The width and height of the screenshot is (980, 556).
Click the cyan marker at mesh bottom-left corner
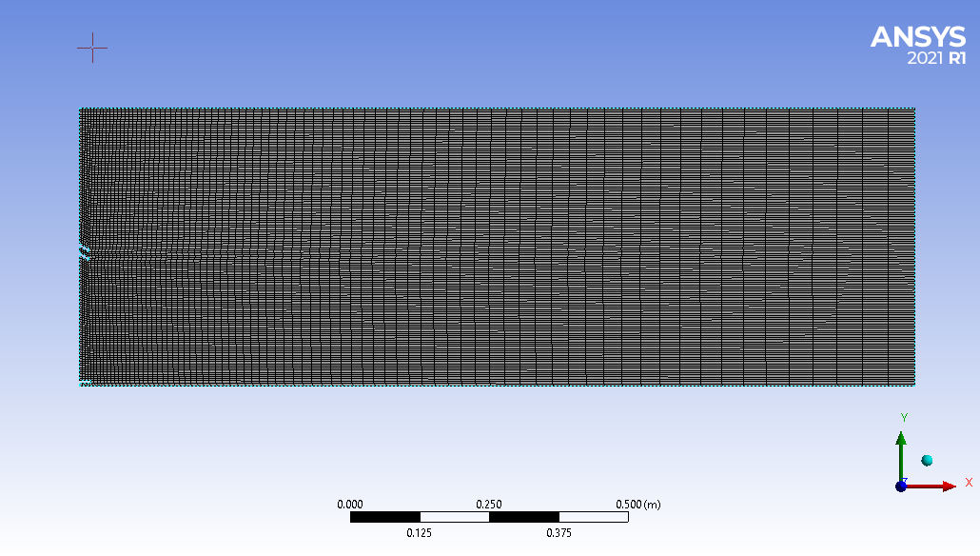click(85, 383)
